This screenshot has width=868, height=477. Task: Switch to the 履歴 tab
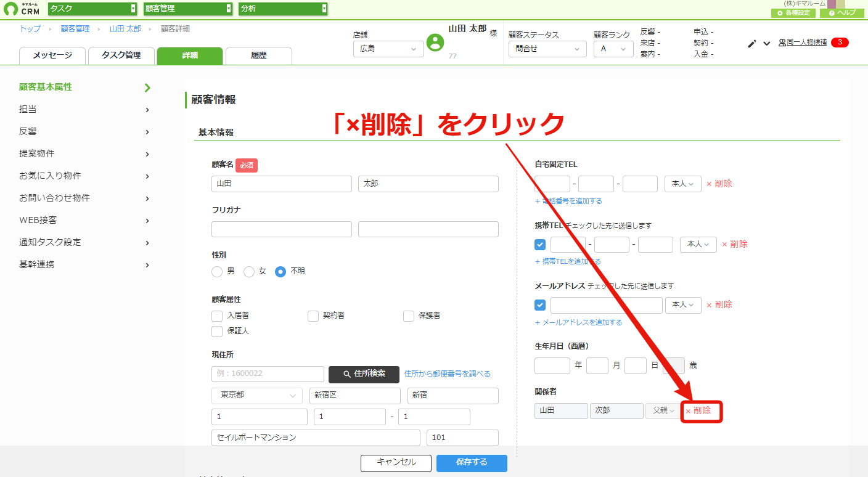click(x=259, y=55)
